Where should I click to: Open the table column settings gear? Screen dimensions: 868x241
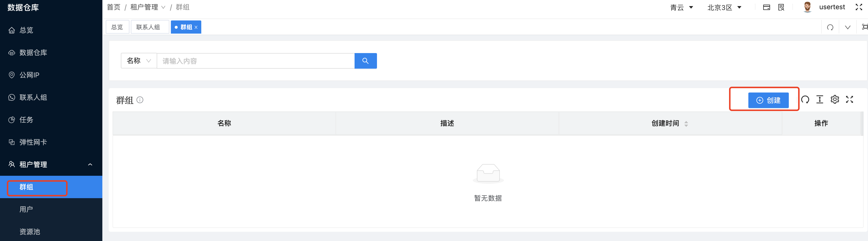click(835, 100)
